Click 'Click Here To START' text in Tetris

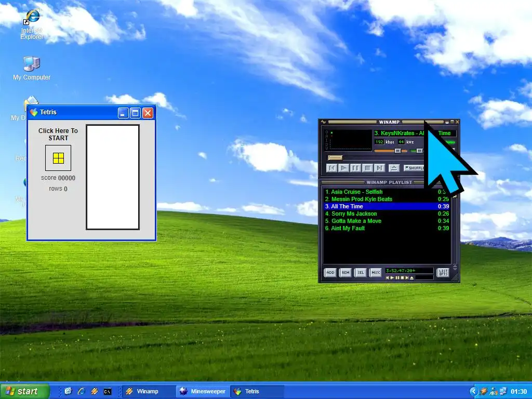click(x=58, y=135)
